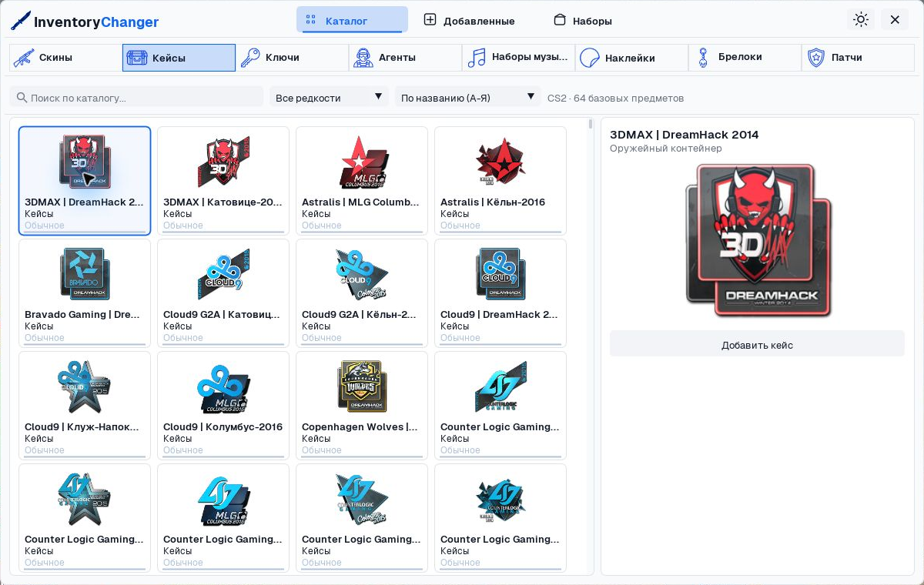The width and height of the screenshot is (924, 585).
Task: Switch to the Добавленные tab
Action: pyautogui.click(x=469, y=20)
